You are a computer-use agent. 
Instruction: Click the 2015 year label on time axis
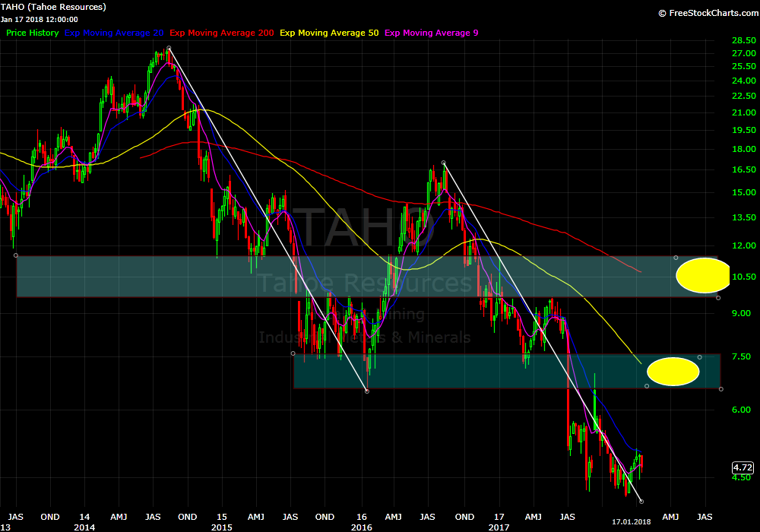click(x=221, y=527)
